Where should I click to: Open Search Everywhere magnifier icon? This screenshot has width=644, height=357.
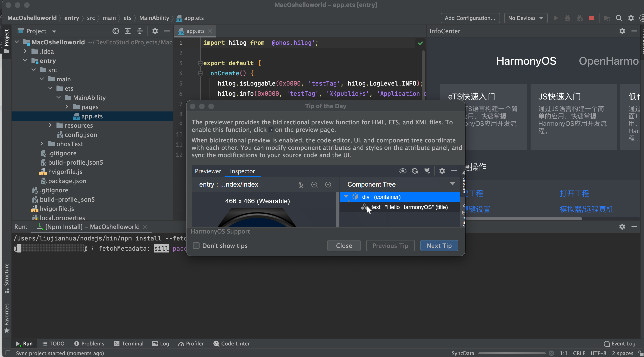click(619, 18)
